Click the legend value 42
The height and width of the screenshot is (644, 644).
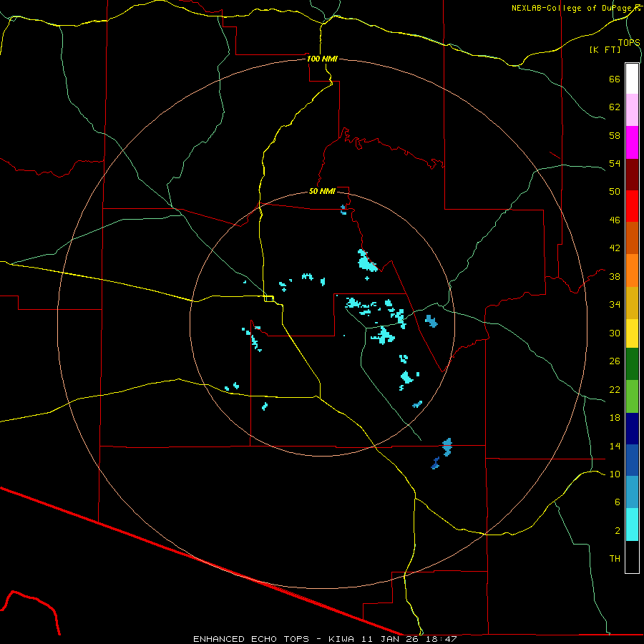[x=615, y=248]
